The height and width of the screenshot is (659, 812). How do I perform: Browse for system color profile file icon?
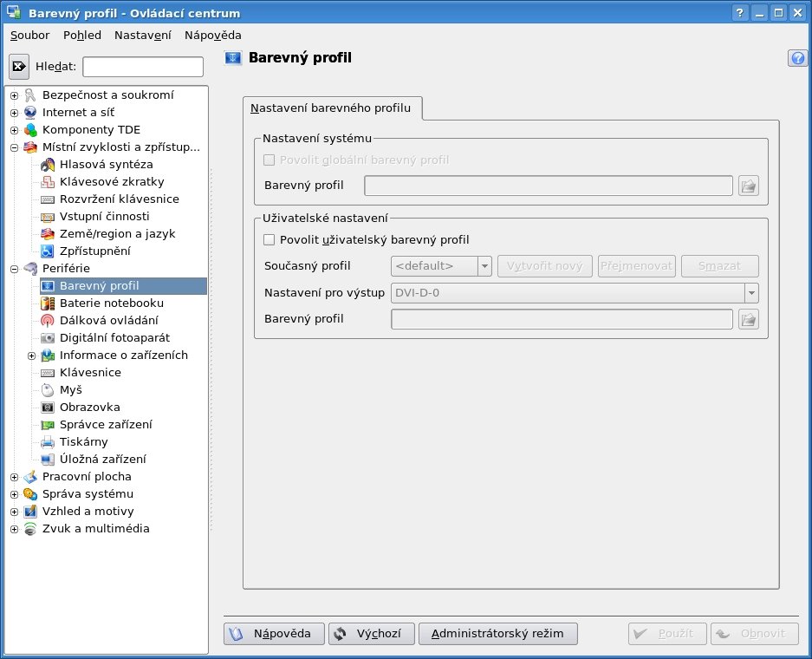(748, 186)
